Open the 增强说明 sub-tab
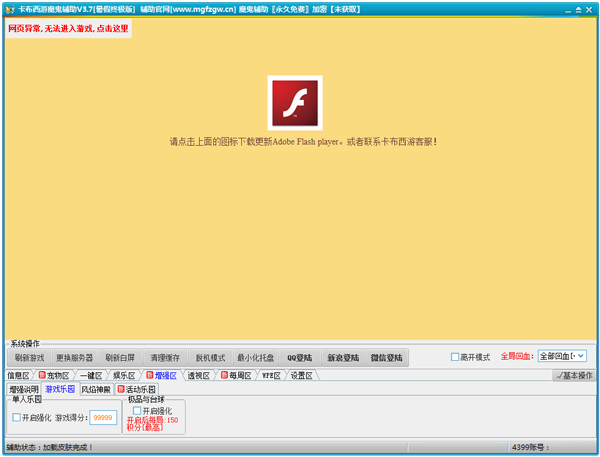Viewport: 600px width, 457px height. (24, 390)
